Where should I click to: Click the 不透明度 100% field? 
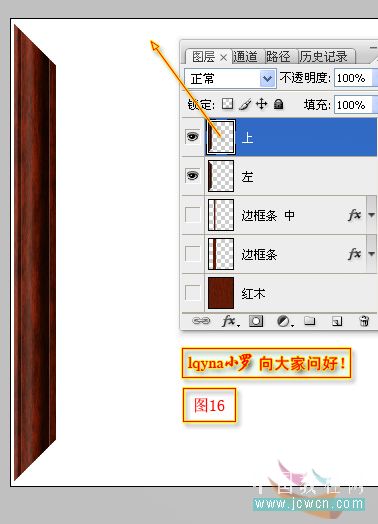[x=353, y=78]
